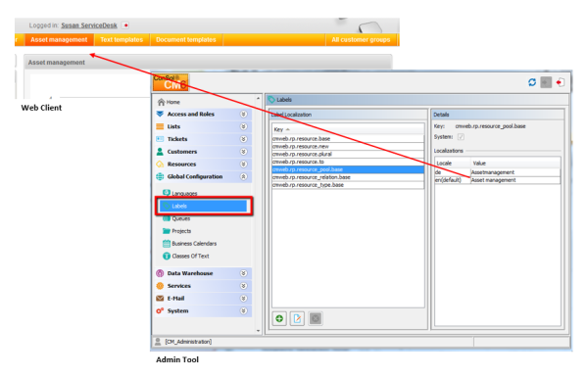The width and height of the screenshot is (588, 377).
Task: Click the Languages item icon
Action: (167, 193)
